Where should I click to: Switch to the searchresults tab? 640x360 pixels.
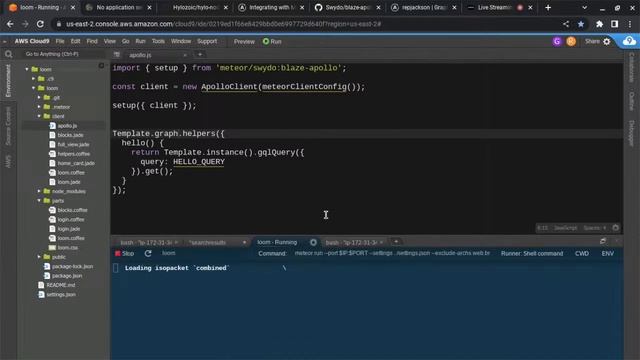tap(207, 242)
